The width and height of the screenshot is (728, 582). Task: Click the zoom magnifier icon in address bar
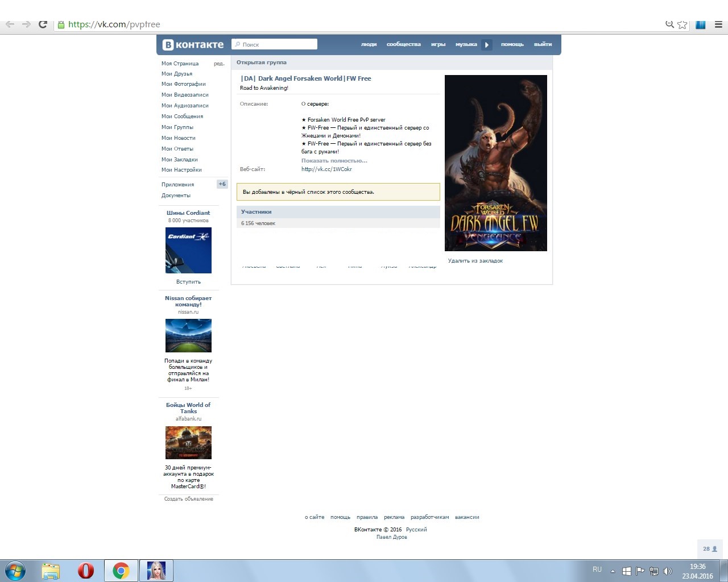coord(669,24)
